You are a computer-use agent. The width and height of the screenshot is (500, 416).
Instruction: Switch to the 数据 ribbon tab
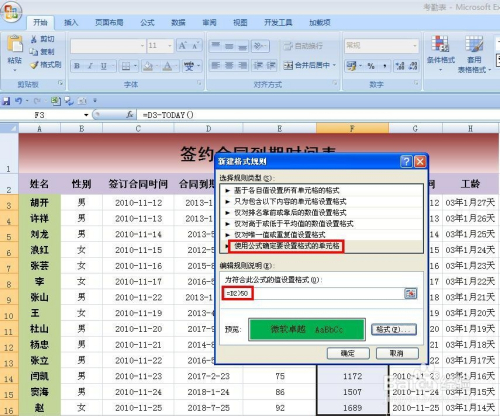tap(178, 23)
